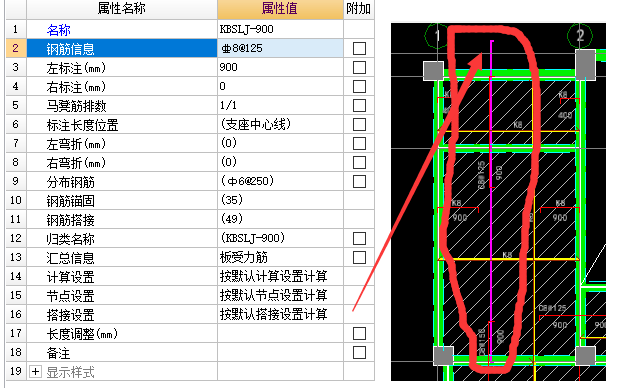
Task: Click the empty 备注 value field
Action: click(x=280, y=353)
